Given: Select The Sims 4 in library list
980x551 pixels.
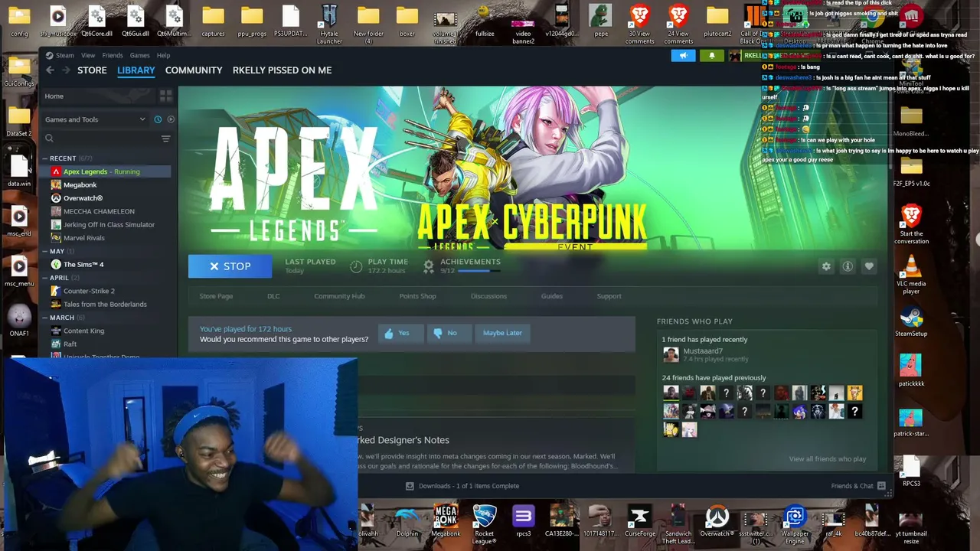Looking at the screenshot, I should click(109, 264).
